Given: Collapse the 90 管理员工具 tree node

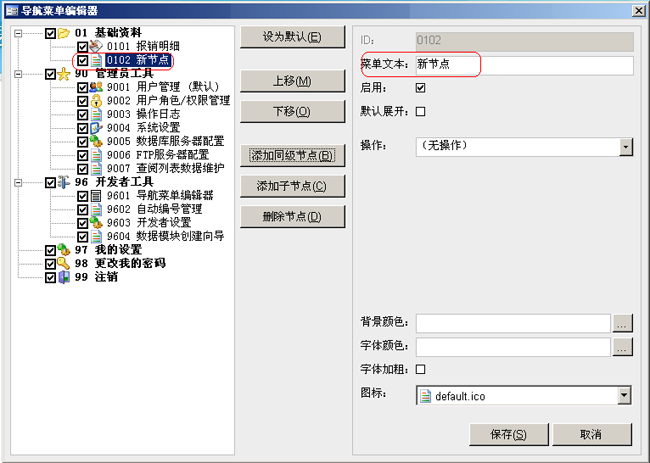Looking at the screenshot, I should coord(18,74).
